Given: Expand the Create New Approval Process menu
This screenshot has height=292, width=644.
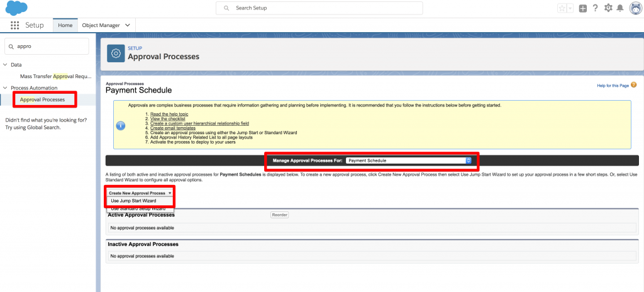Looking at the screenshot, I should pos(140,193).
